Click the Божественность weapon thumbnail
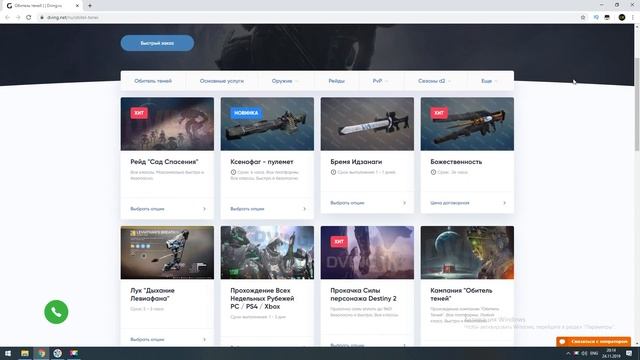Image resolution: width=640 pixels, height=360 pixels. coord(467,124)
